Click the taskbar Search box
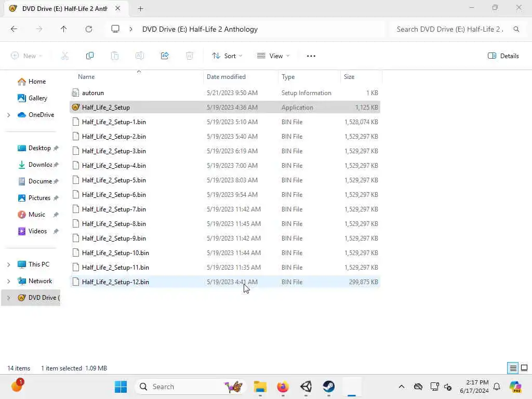Viewport: 532px width, 399px height. pos(191,387)
